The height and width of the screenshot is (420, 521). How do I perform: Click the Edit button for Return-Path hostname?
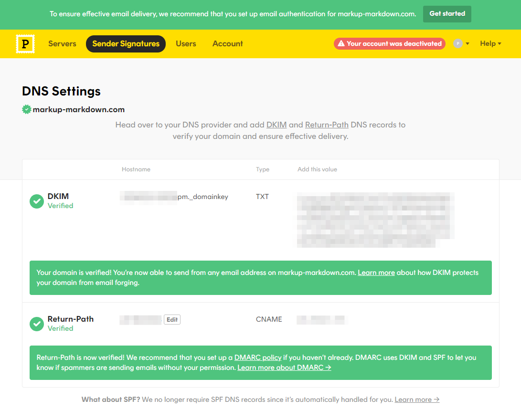coord(172,320)
